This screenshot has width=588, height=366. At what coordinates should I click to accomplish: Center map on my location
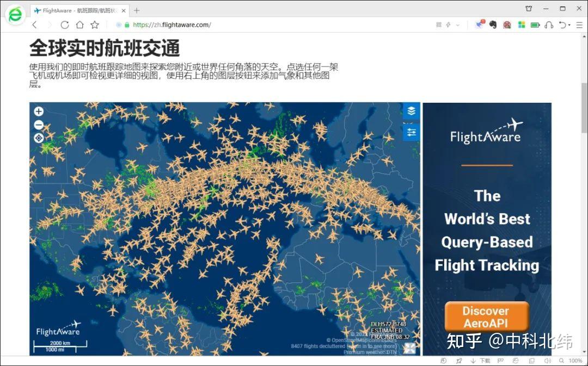click(39, 138)
